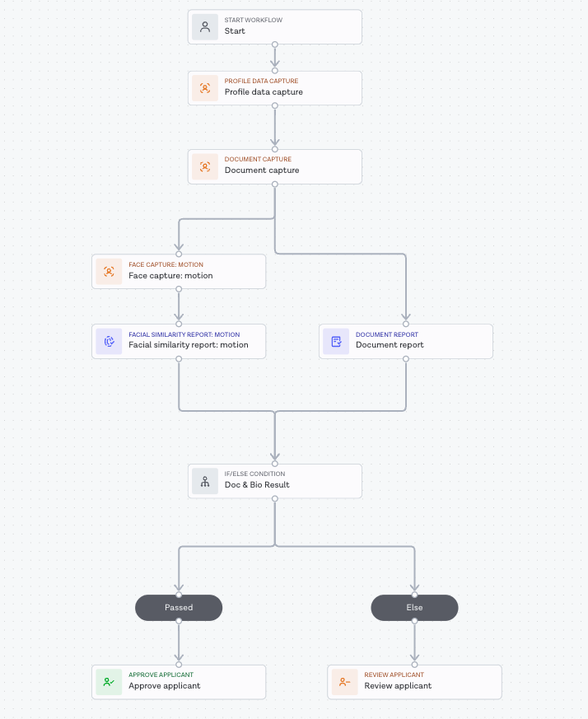Click the Facial similarity report icon

pos(109,341)
